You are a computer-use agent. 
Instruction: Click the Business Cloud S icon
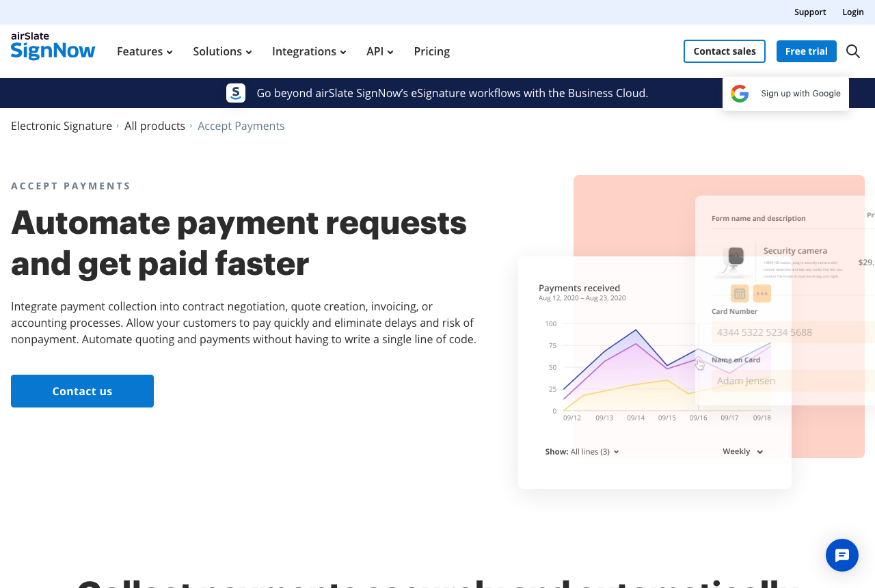pyautogui.click(x=236, y=93)
